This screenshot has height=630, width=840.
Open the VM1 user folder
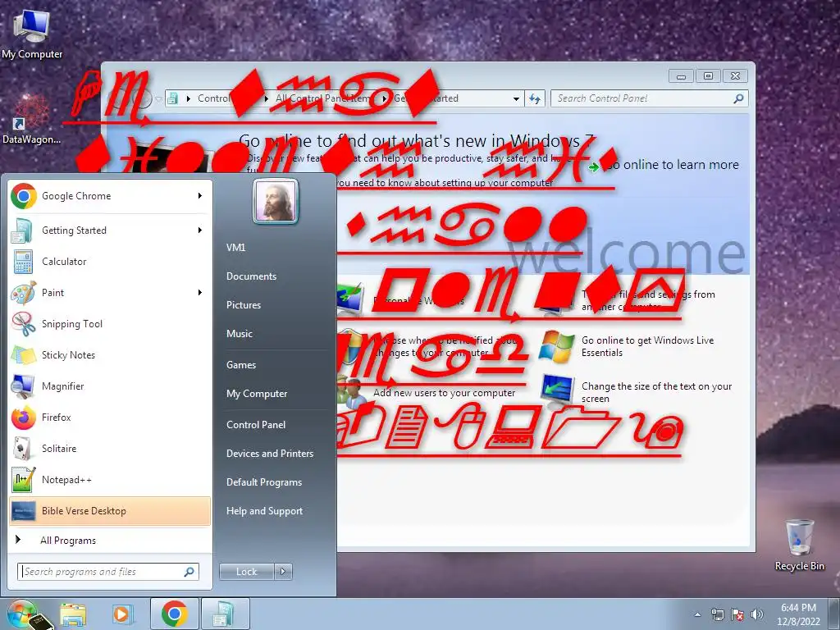235,248
